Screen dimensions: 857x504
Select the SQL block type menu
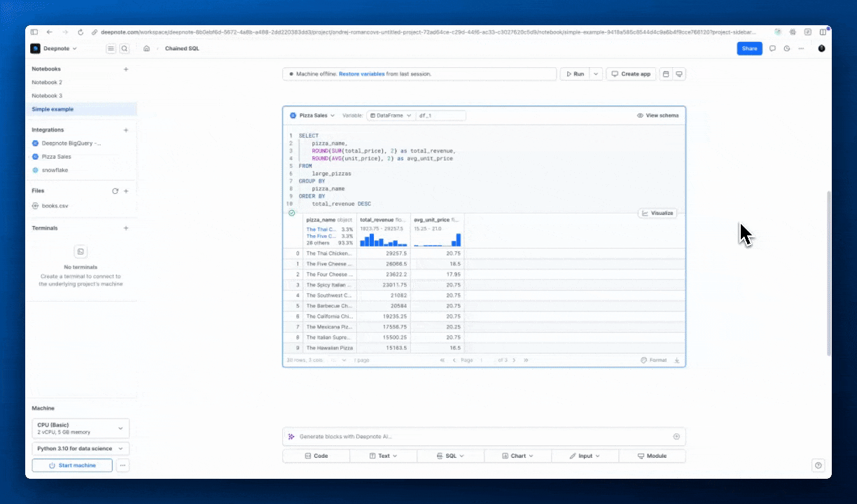[450, 456]
